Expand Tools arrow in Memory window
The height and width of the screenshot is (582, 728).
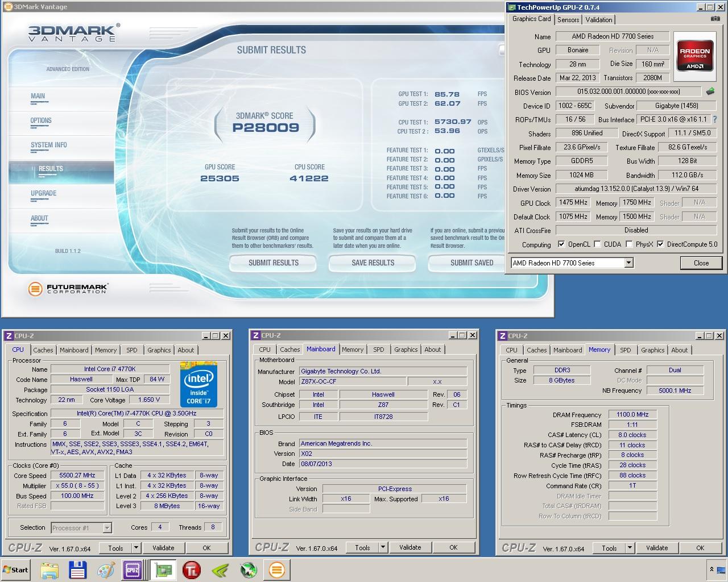630,548
